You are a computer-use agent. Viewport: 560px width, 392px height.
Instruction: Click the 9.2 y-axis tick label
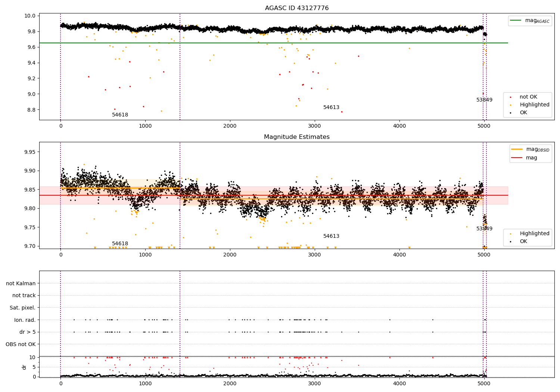(x=31, y=78)
